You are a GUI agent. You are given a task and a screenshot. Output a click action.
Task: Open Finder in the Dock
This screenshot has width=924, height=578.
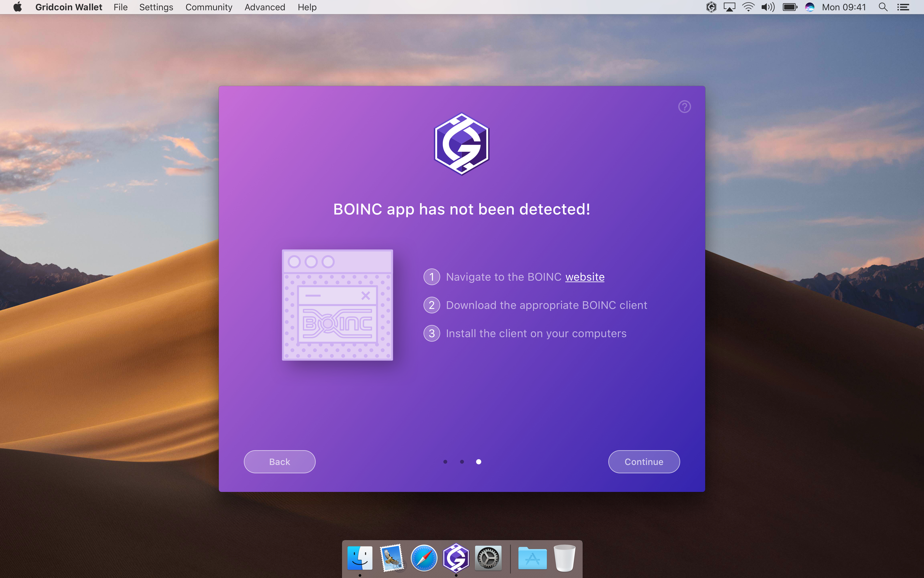point(360,558)
